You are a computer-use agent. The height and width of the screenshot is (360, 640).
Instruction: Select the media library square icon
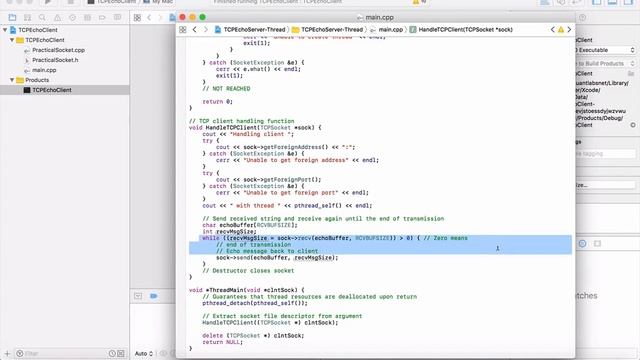[x=598, y=244]
